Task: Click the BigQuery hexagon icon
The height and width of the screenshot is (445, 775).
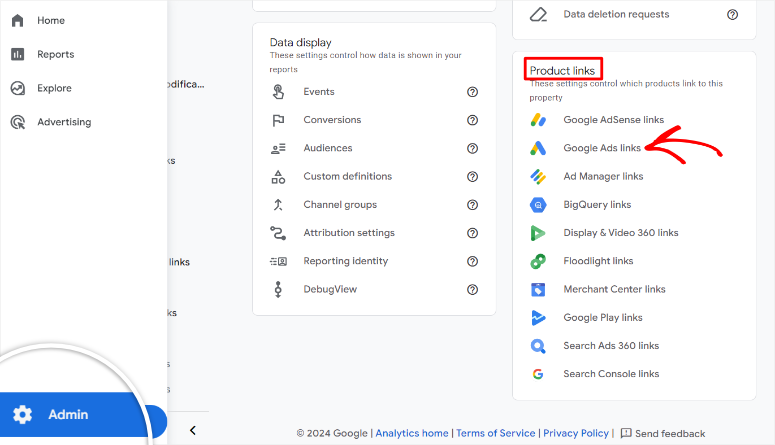Action: (538, 205)
